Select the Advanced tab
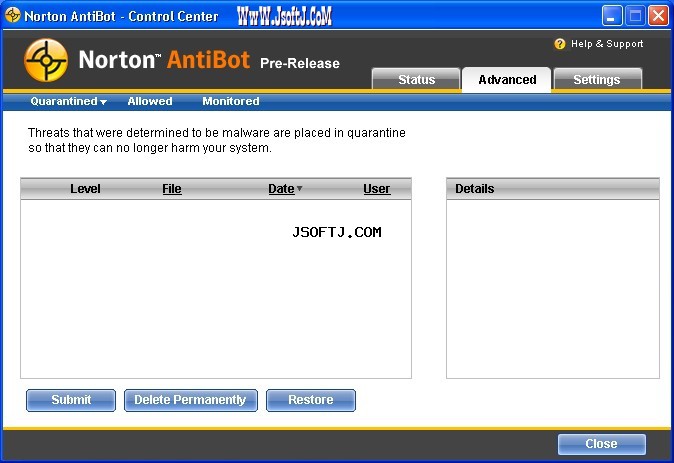The width and height of the screenshot is (674, 463). click(x=507, y=80)
